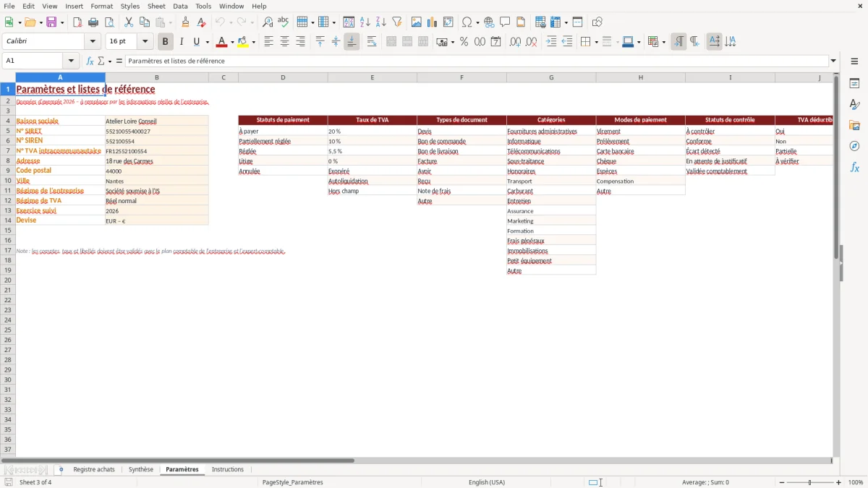
Task: Switch to Registre achats sheet tab
Action: click(94, 470)
